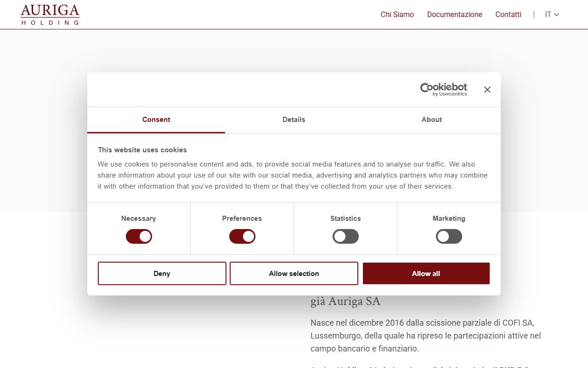The width and height of the screenshot is (588, 368).
Task: Click the 'This website uses cookies' heading
Action: click(x=142, y=150)
